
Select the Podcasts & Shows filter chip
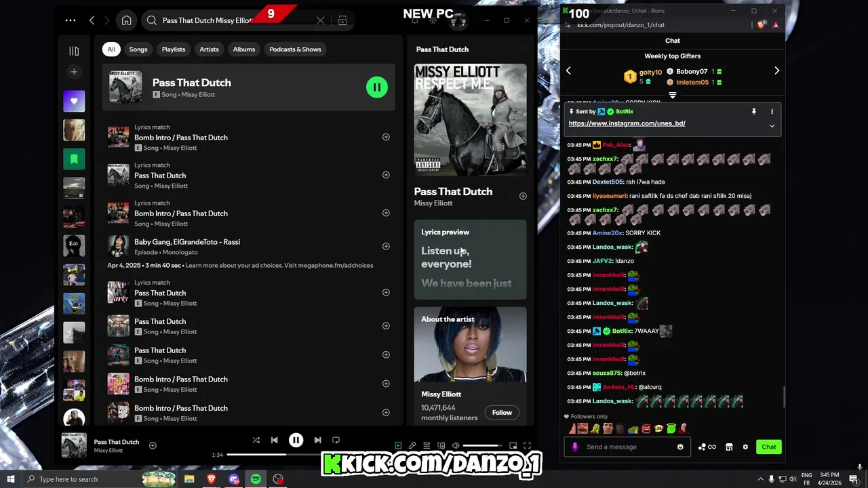[295, 49]
